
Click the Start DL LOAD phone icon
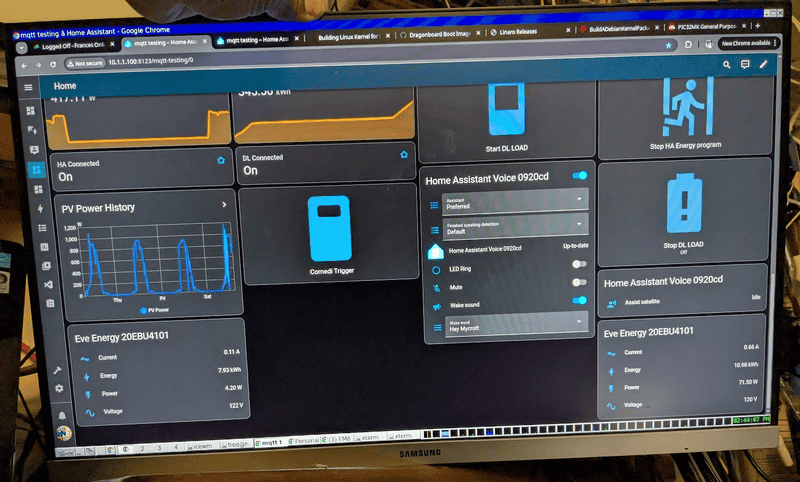click(x=507, y=108)
